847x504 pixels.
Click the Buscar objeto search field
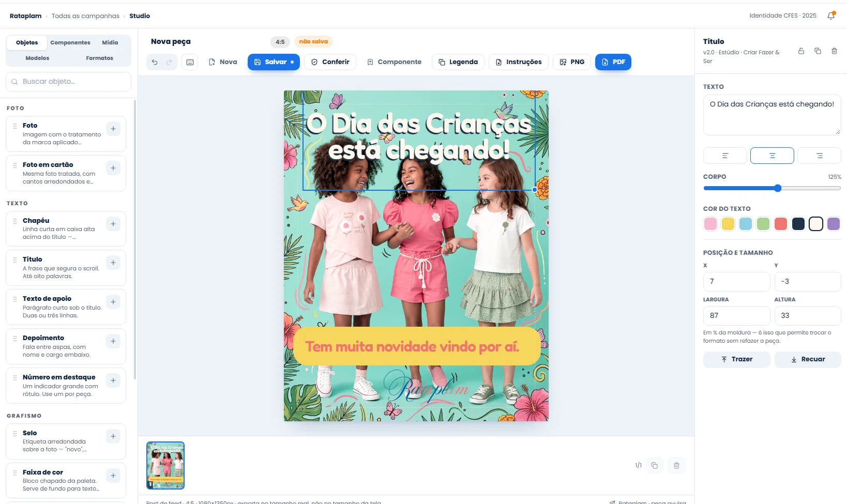click(68, 82)
